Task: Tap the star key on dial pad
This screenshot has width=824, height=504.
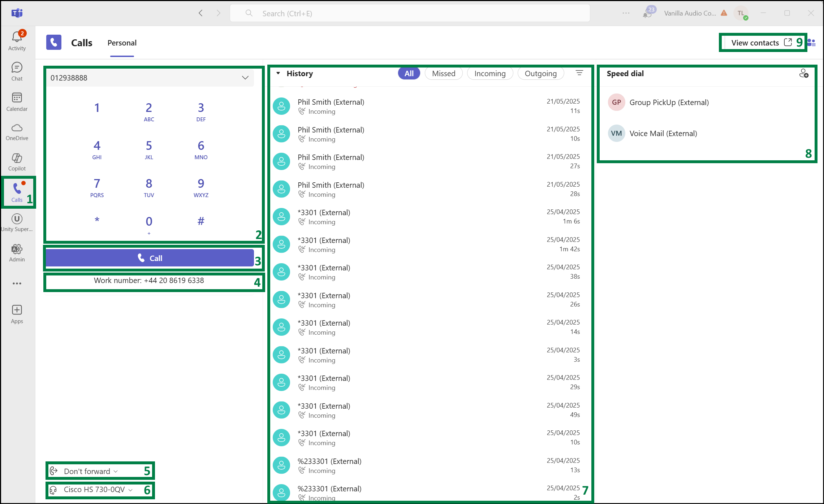Action: point(97,220)
